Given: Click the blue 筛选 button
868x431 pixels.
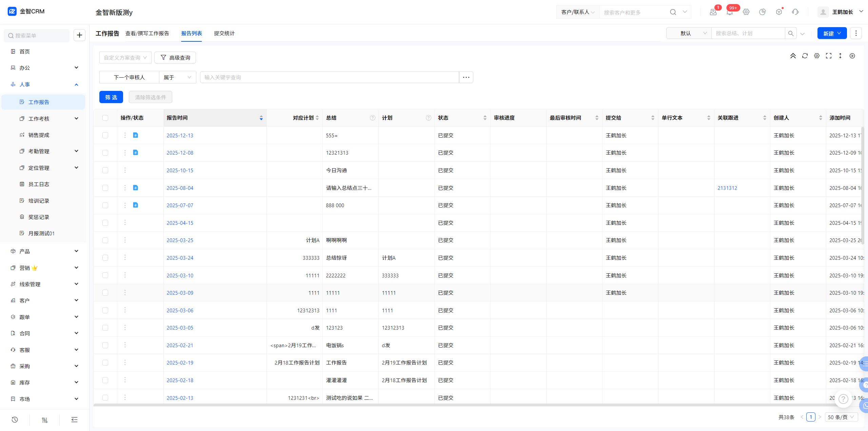Looking at the screenshot, I should coord(111,97).
